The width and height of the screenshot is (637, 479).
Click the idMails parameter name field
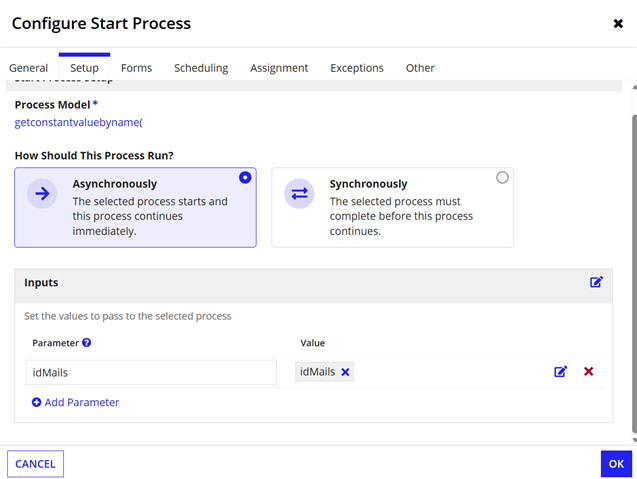(x=153, y=372)
